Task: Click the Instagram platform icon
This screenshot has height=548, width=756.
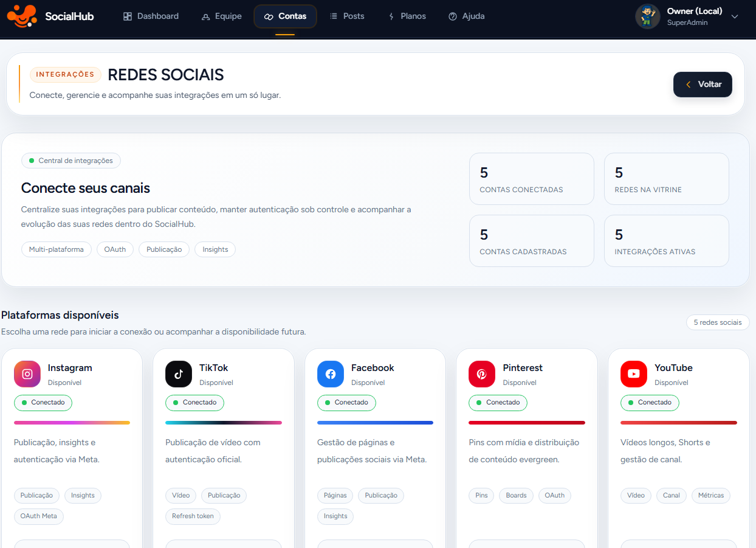Action: [27, 374]
